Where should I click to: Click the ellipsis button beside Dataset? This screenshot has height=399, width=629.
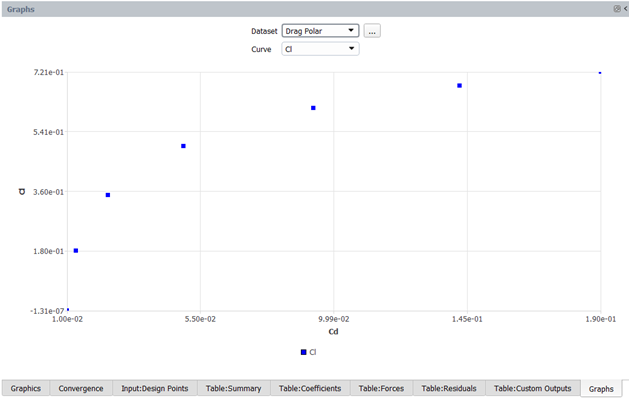[x=372, y=31]
